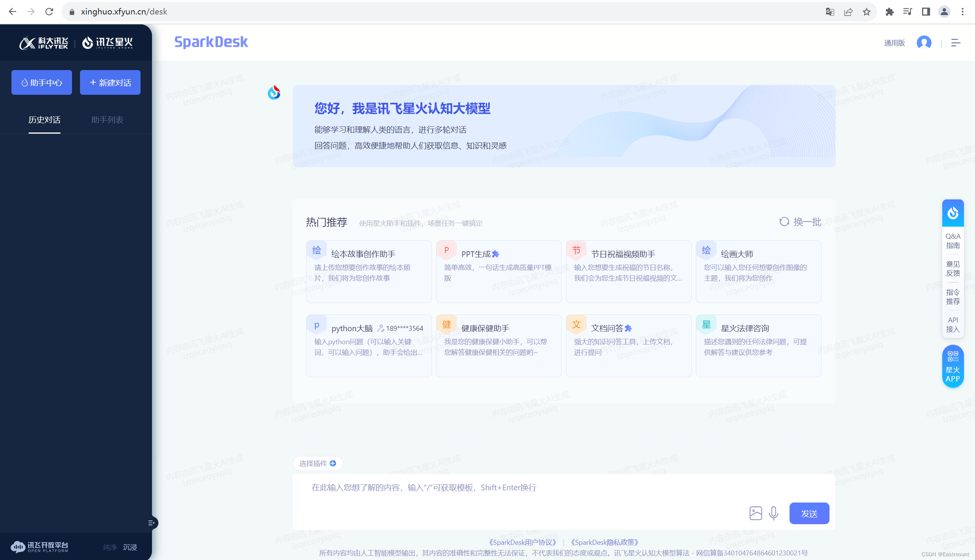This screenshot has height=560, width=975.
Task: Switch to 沉浸 display mode
Action: (130, 547)
